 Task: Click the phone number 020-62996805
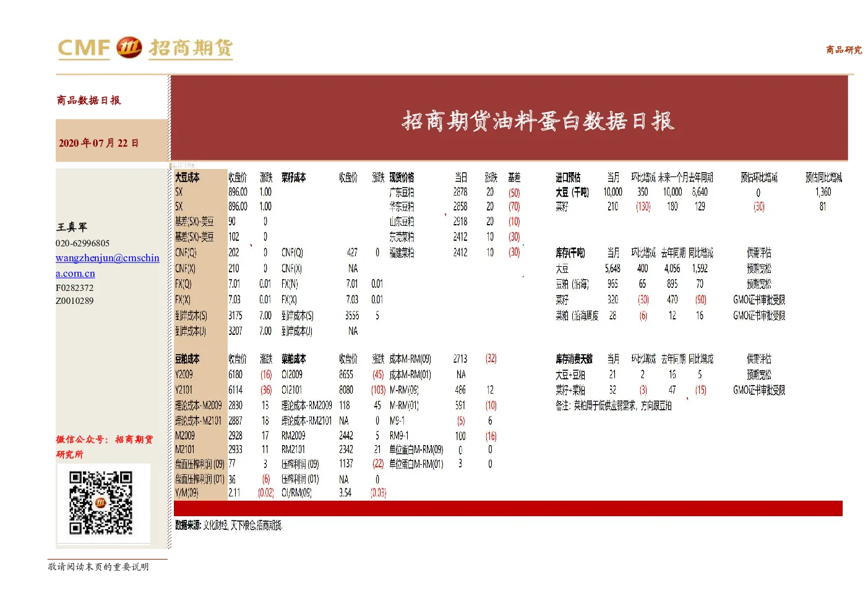(82, 243)
